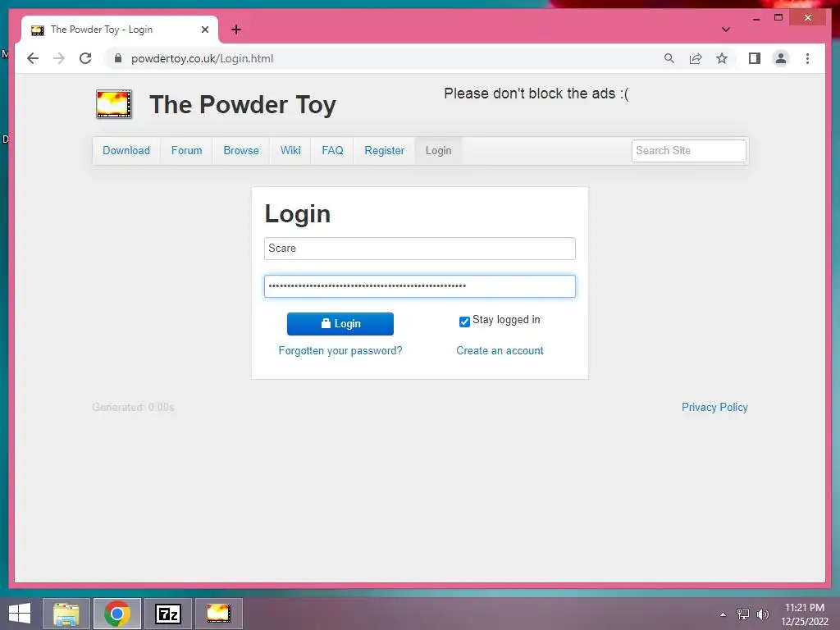The height and width of the screenshot is (630, 840).
Task: Click the Stay logged in label text
Action: [x=505, y=320]
